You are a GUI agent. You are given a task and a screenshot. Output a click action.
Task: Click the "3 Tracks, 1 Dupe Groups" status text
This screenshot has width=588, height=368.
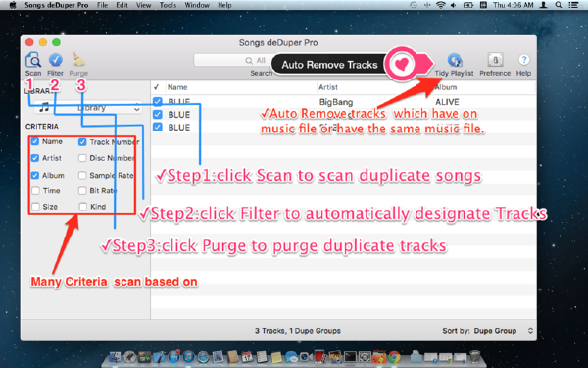[x=298, y=331]
